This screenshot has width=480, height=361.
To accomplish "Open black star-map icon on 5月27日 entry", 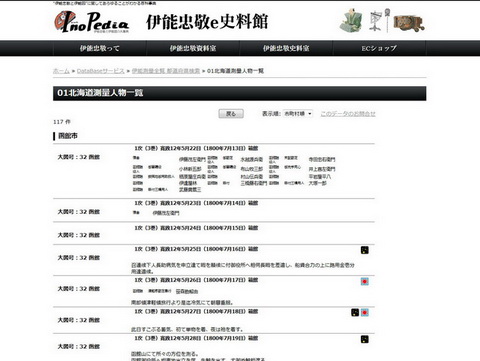I will 355,312.
